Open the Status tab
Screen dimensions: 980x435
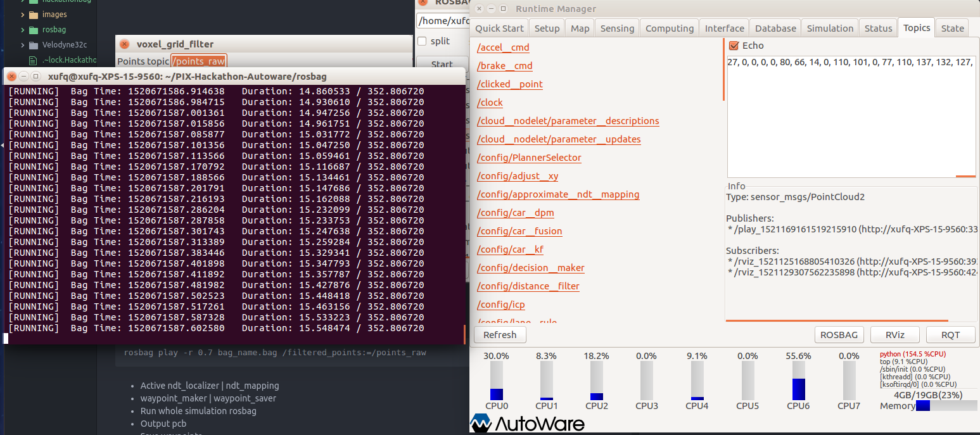click(878, 28)
